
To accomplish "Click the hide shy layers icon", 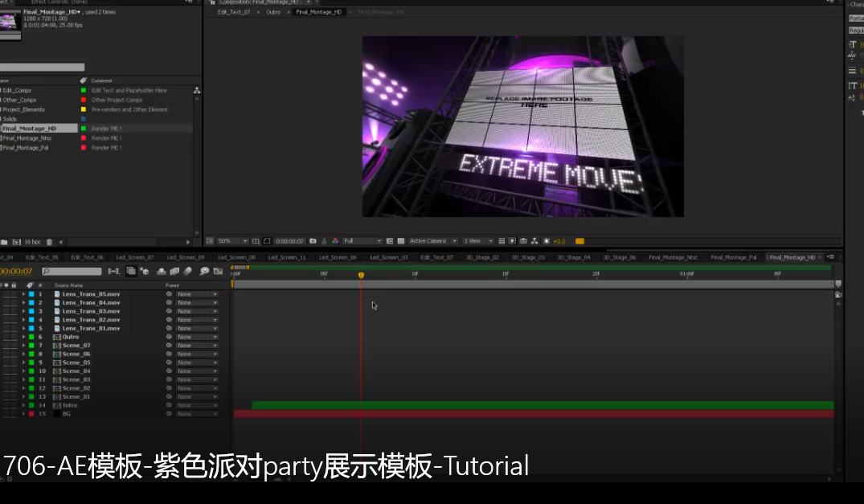I will (162, 271).
